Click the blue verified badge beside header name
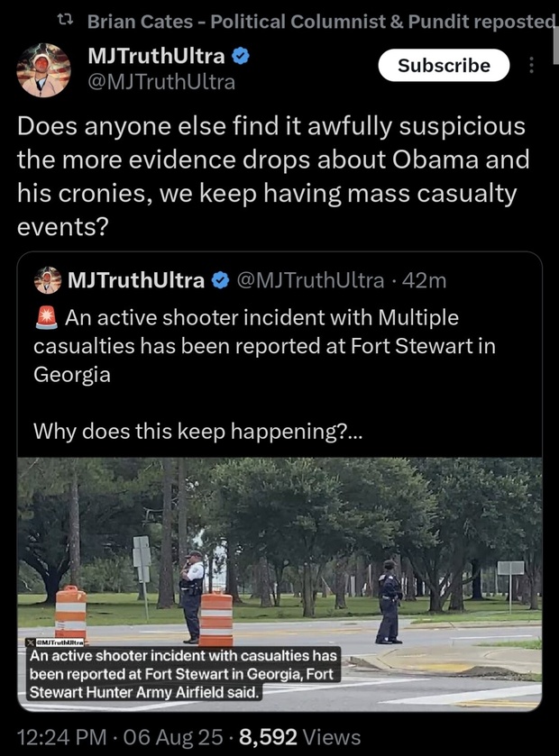 click(241, 57)
